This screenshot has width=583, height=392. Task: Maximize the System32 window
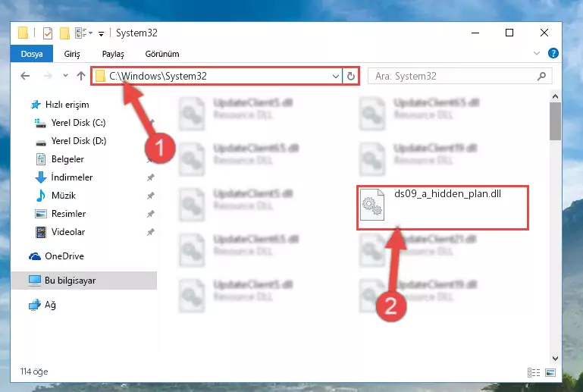pos(509,33)
